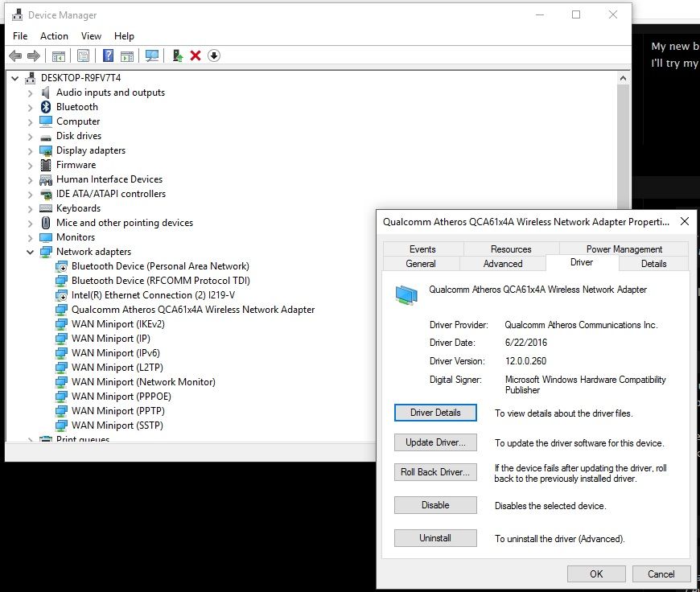
Task: Click the back navigation arrow icon
Action: 15,55
